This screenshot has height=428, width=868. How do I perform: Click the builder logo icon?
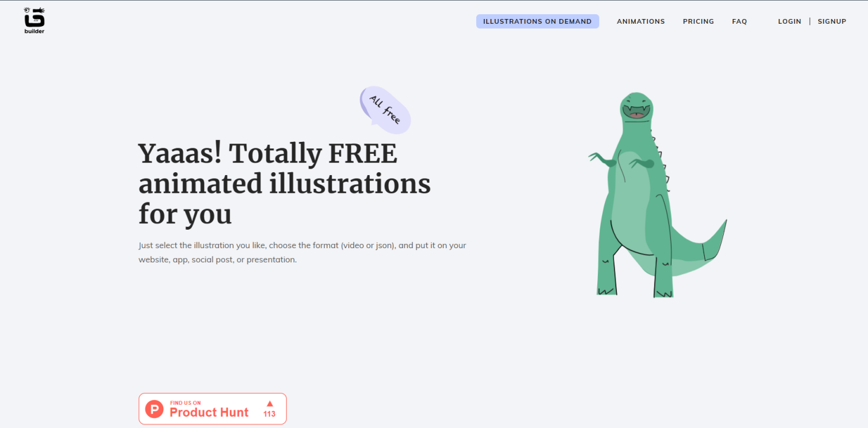[34, 17]
